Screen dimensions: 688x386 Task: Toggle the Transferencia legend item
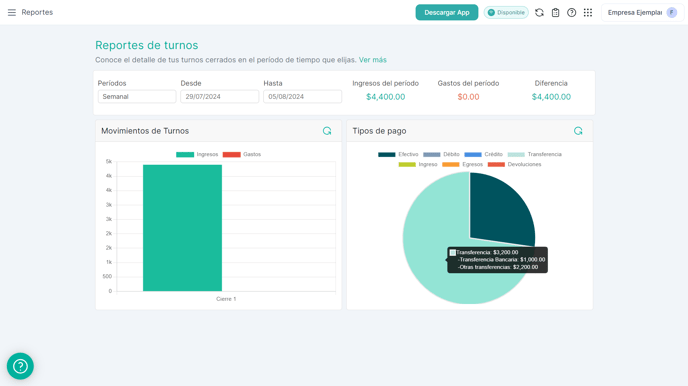(534, 154)
